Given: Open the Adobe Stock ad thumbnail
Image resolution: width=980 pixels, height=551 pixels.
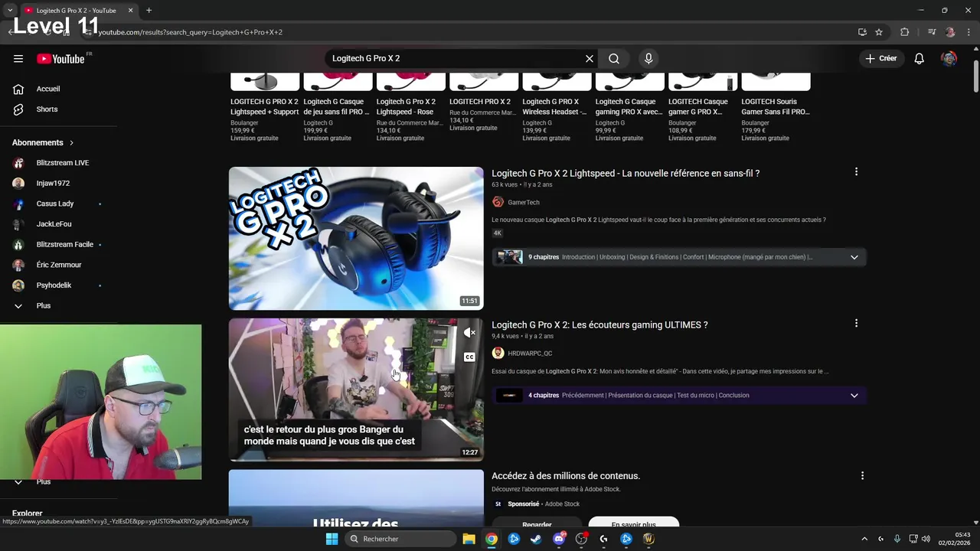Looking at the screenshot, I should click(356, 499).
